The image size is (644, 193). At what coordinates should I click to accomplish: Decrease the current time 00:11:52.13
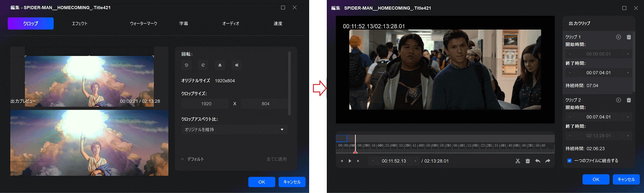pyautogui.click(x=373, y=161)
